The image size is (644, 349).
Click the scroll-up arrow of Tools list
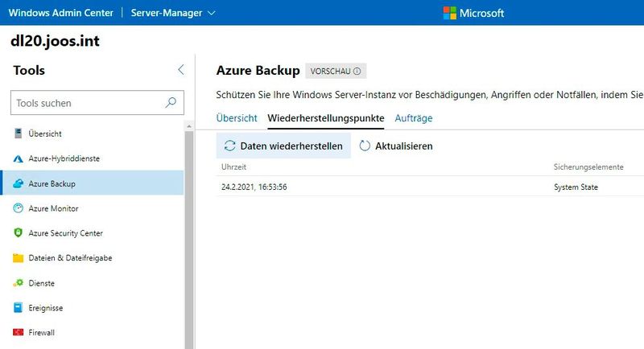tap(189, 126)
